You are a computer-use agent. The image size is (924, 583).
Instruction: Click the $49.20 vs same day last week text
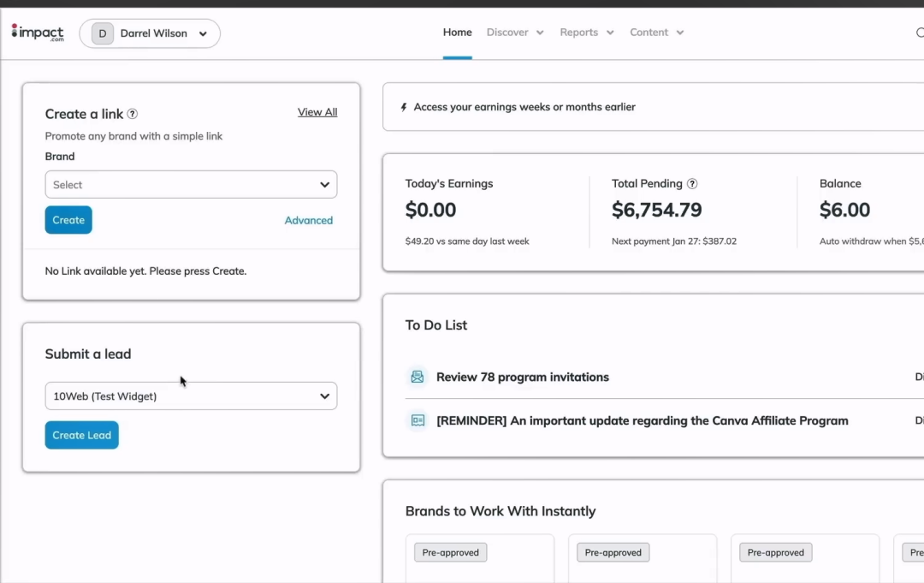point(467,241)
